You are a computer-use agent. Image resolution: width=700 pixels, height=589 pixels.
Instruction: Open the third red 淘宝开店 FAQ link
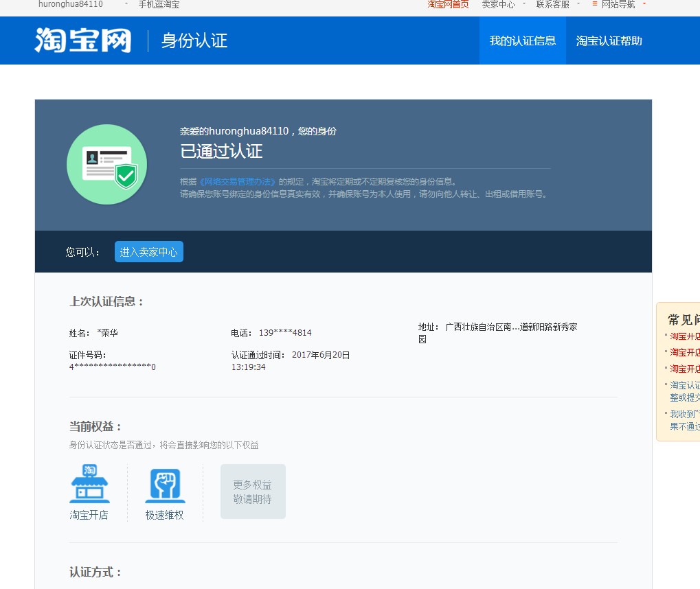tap(685, 369)
